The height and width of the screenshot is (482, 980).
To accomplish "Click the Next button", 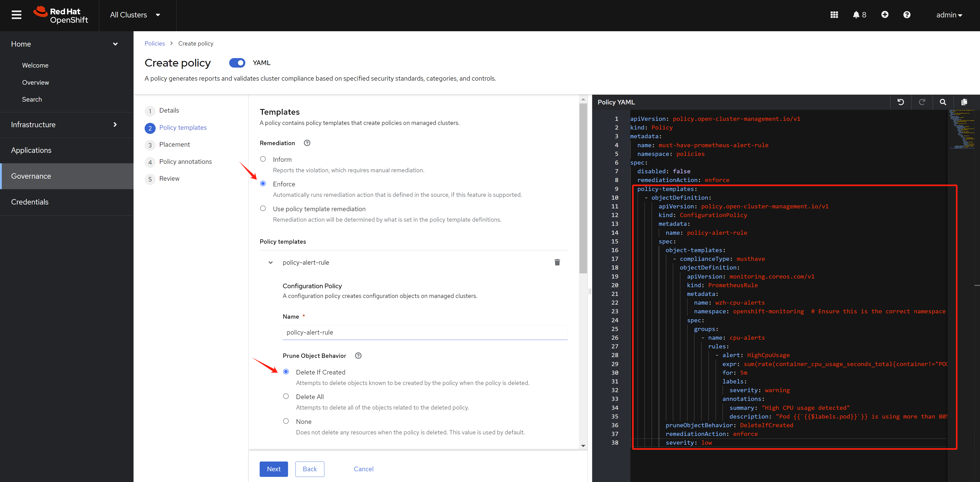I will (273, 469).
